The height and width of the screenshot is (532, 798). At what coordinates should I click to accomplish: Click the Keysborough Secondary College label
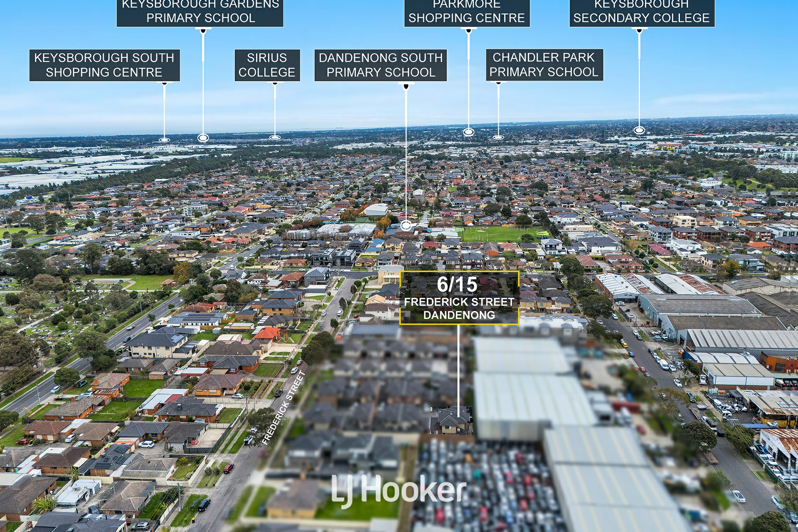[642, 13]
